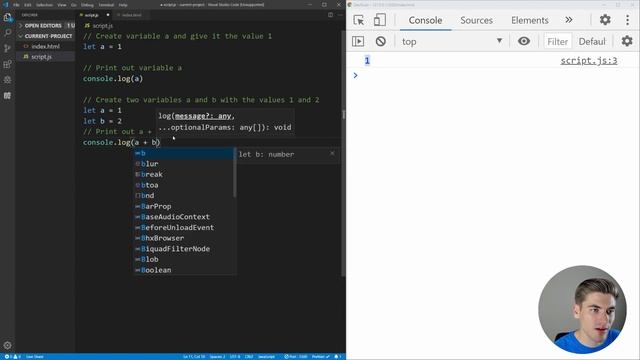Follow the script.js:3 source link in console

click(x=589, y=61)
